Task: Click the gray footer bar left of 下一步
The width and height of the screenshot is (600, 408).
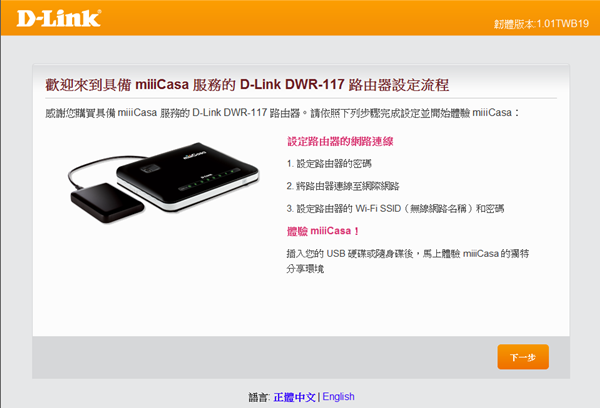Action: click(x=264, y=357)
